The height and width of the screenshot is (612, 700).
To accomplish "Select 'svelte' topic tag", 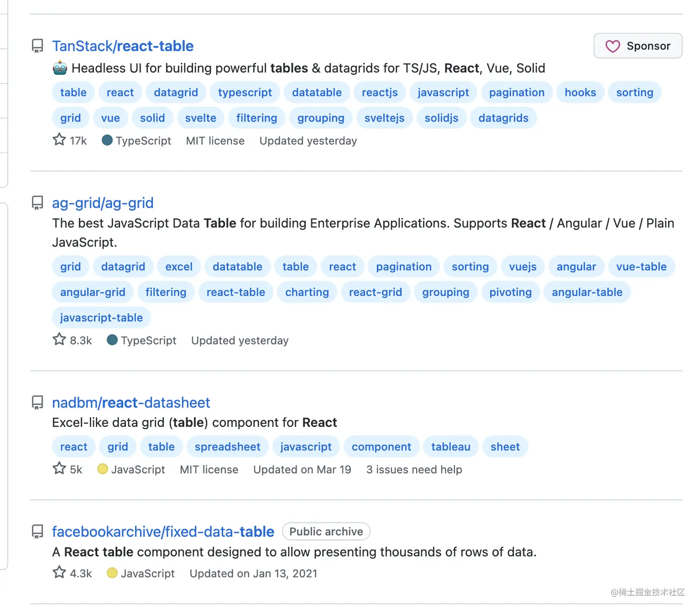I will (200, 118).
